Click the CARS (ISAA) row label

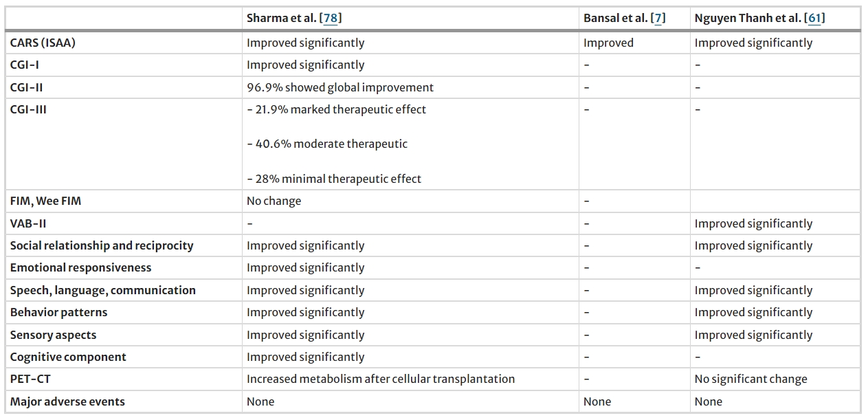point(43,43)
